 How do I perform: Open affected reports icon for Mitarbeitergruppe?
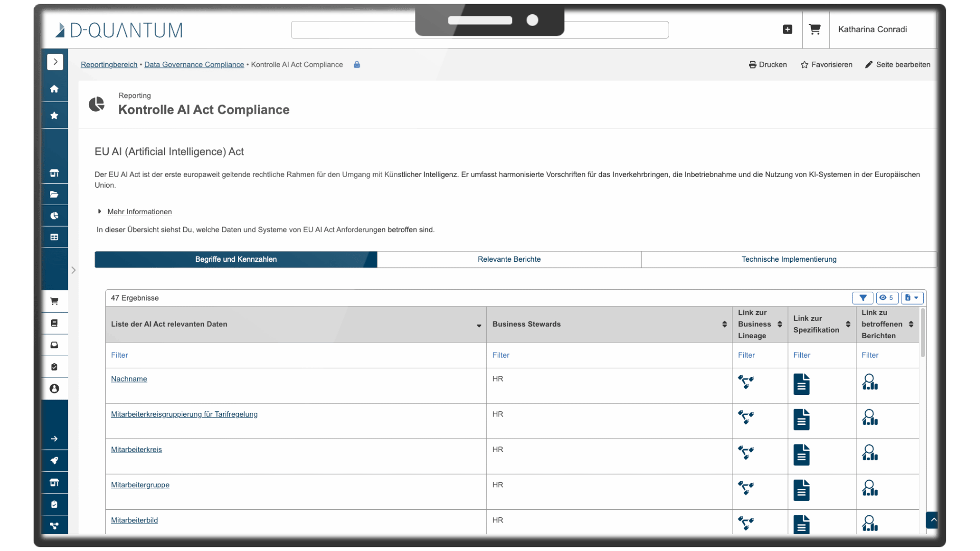pyautogui.click(x=870, y=488)
